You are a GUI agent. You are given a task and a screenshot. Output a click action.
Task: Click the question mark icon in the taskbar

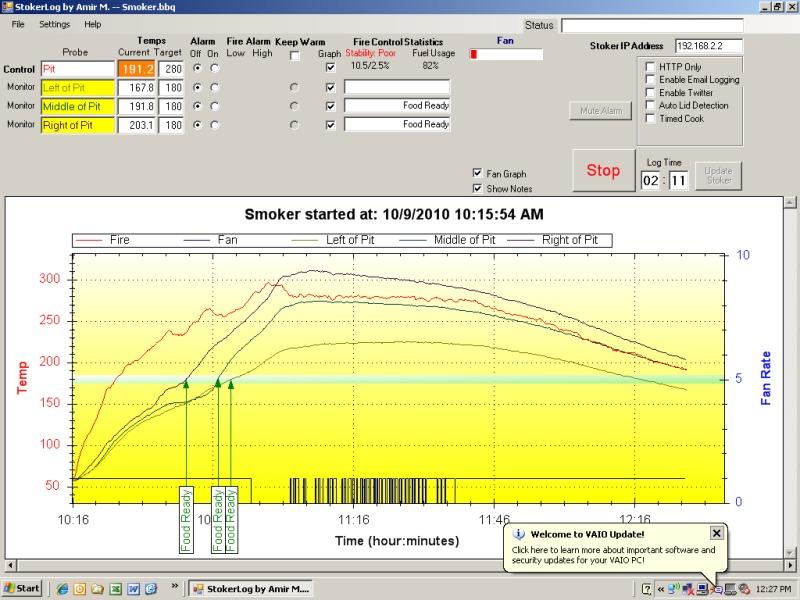(647, 589)
